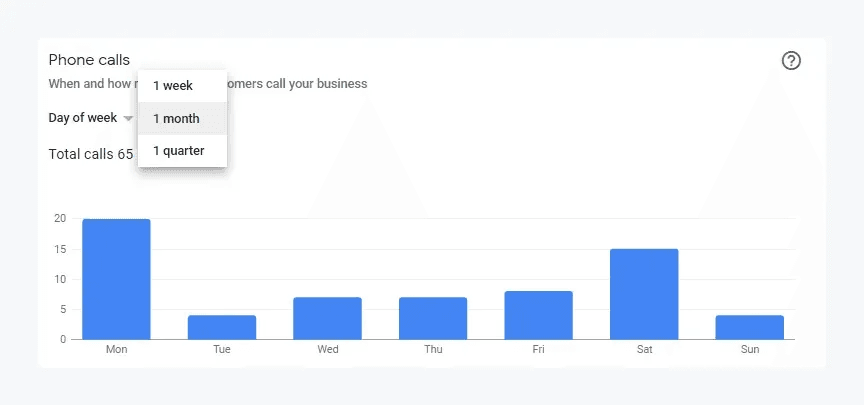Image resolution: width=864 pixels, height=405 pixels.
Task: Select the Sunday bar
Action: coord(750,327)
